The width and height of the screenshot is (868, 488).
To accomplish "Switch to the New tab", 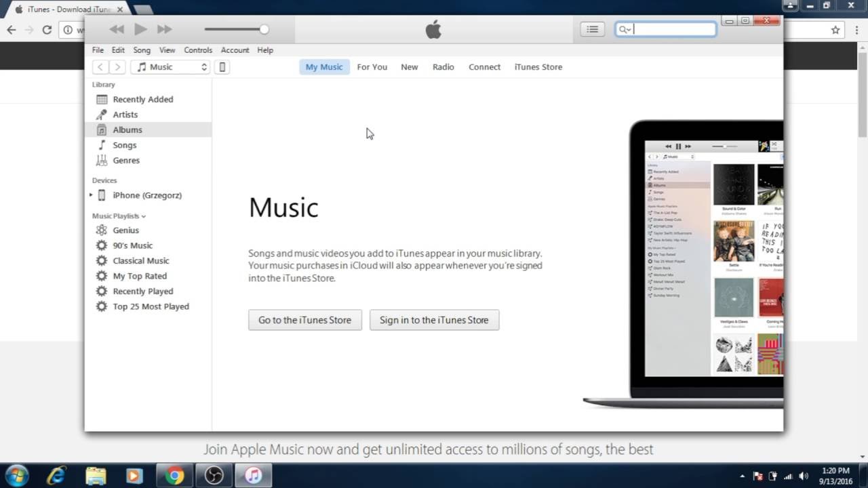I will tap(410, 67).
